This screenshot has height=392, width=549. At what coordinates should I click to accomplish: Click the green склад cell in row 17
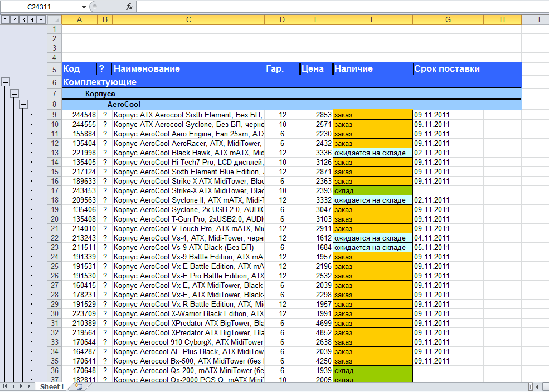point(373,190)
